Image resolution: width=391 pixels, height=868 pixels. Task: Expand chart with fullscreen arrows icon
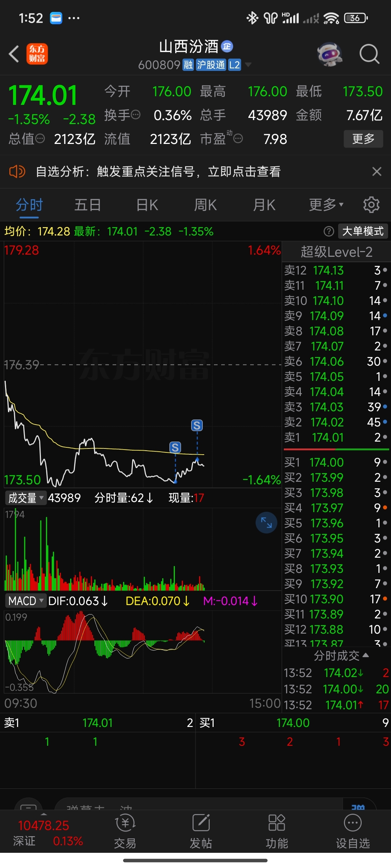point(266,523)
